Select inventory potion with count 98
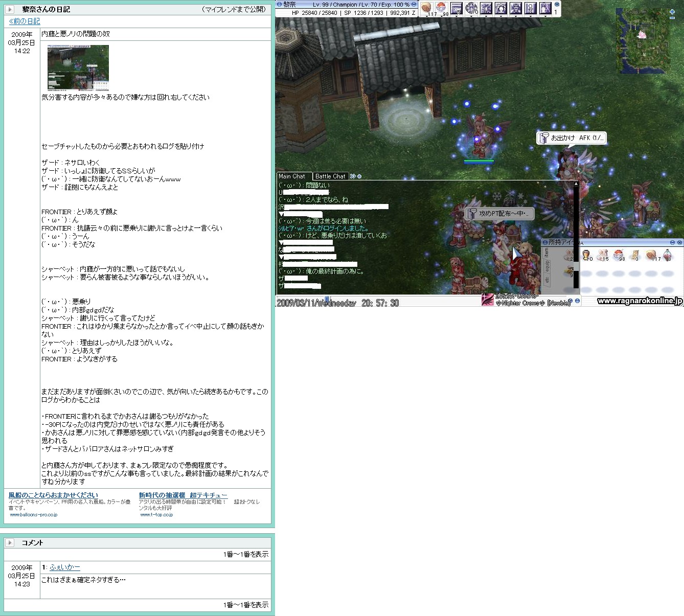The height and width of the screenshot is (616, 684). coord(619,255)
